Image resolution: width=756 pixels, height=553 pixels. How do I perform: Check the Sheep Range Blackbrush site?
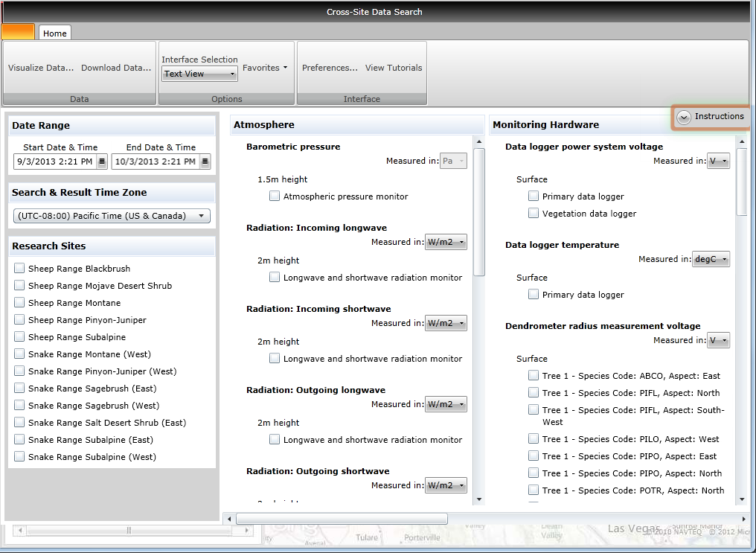pos(19,269)
